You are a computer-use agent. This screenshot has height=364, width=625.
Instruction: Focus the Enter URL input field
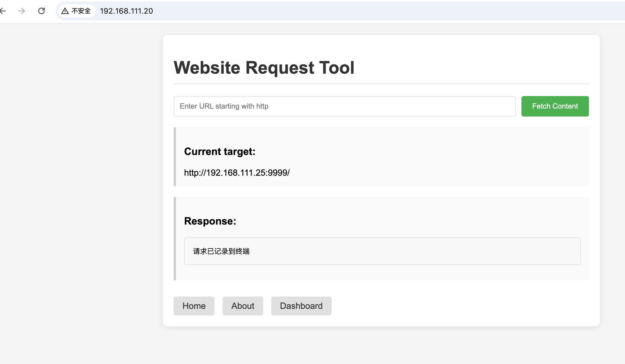pyautogui.click(x=344, y=106)
